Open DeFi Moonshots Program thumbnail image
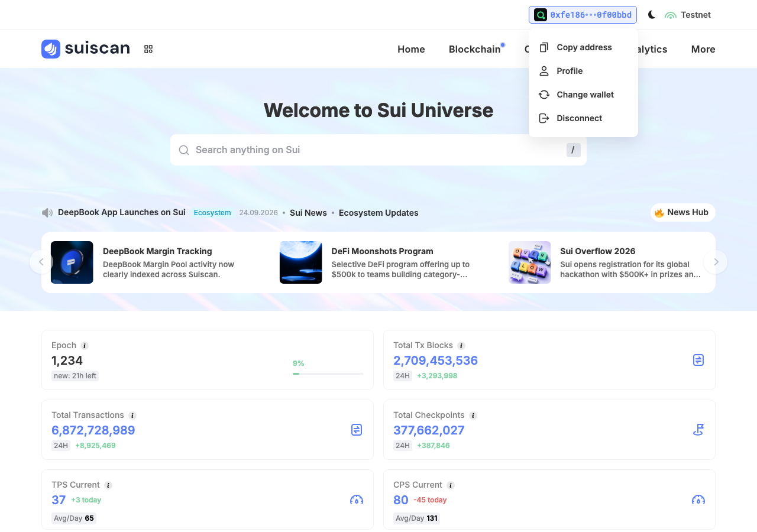 (301, 262)
